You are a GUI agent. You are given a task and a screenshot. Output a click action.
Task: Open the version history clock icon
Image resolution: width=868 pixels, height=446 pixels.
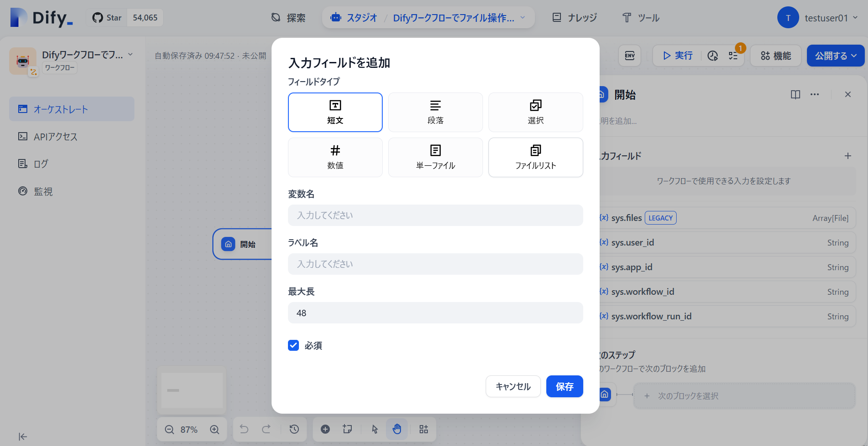tap(712, 56)
